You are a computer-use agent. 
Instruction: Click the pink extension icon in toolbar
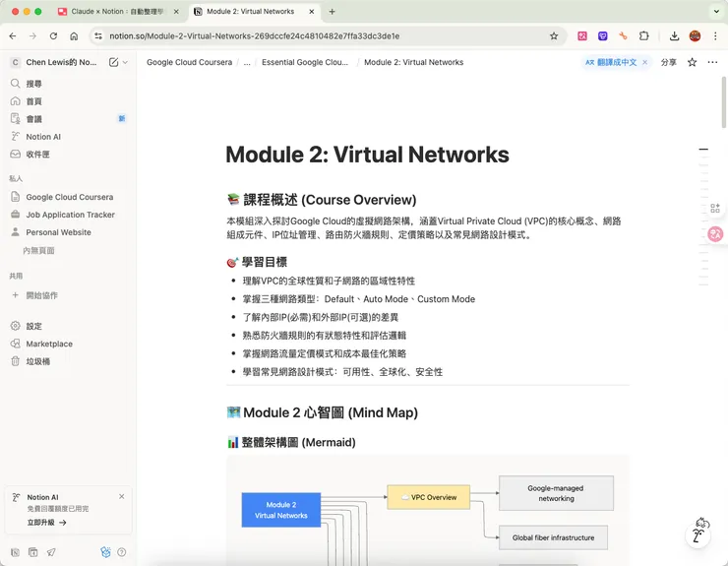pos(582,35)
